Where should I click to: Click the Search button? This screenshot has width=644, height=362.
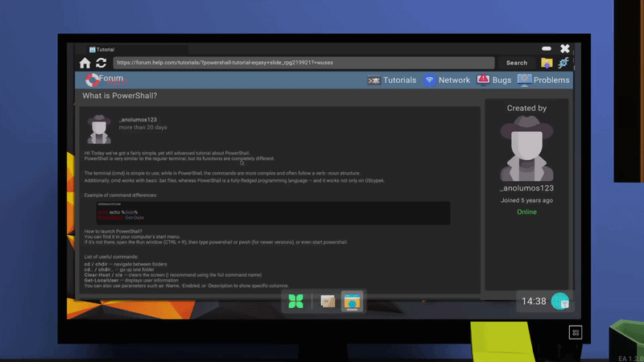(x=517, y=63)
